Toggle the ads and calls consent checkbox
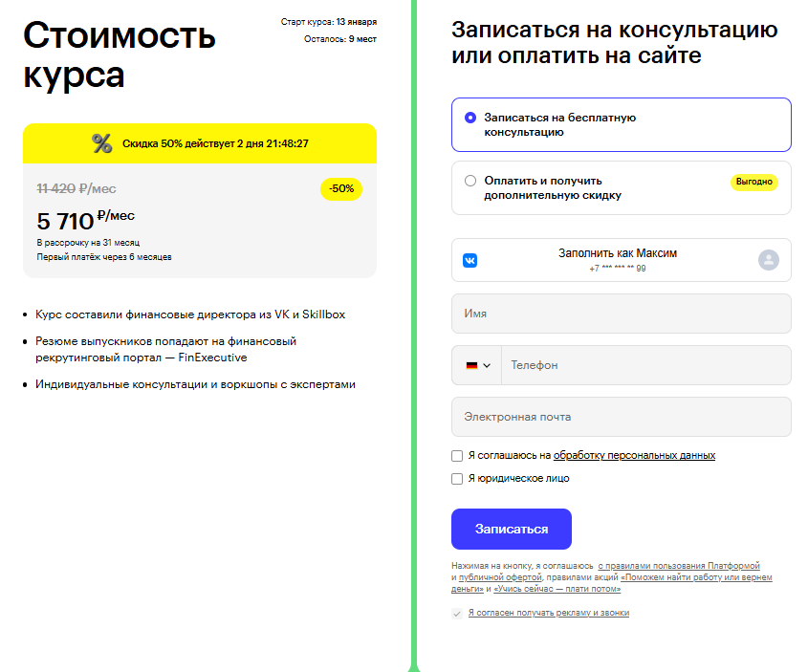Image resolution: width=808 pixels, height=672 pixels. coord(457,613)
